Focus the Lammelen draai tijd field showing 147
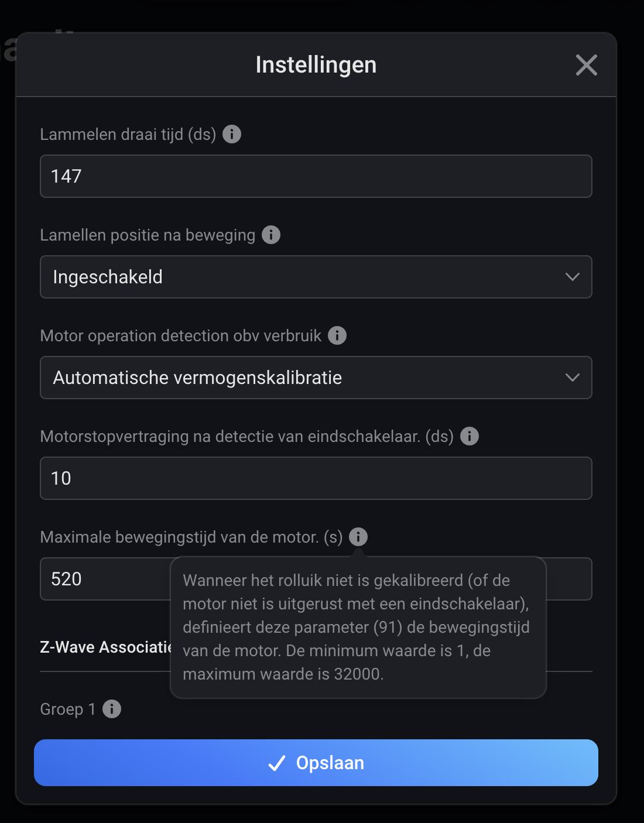The width and height of the screenshot is (644, 823). point(316,176)
